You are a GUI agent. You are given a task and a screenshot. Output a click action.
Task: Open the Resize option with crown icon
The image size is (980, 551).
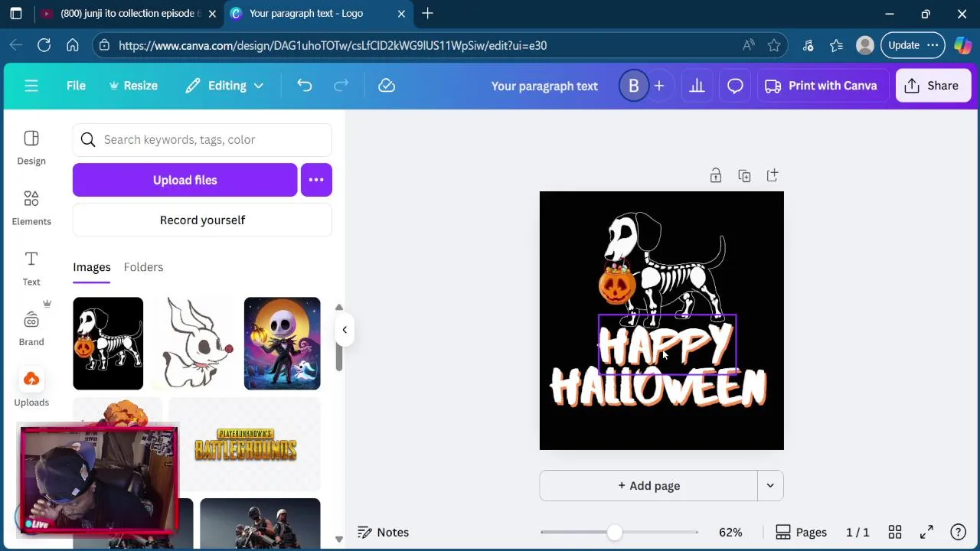[x=133, y=86]
